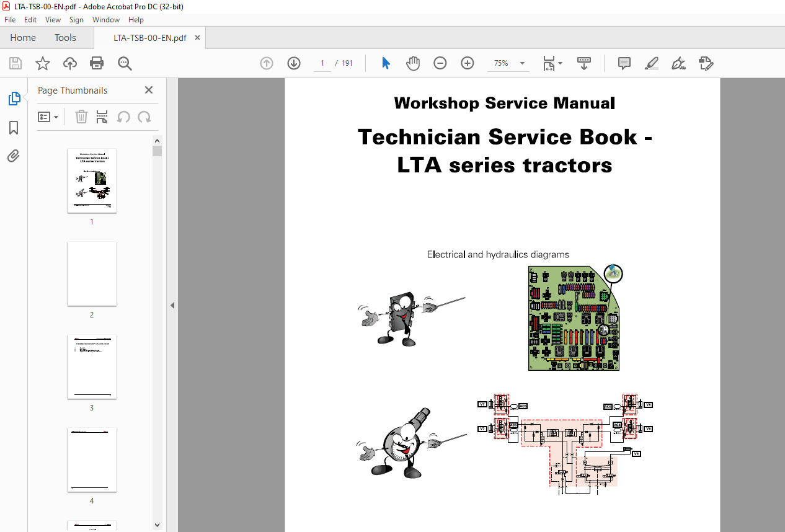
Task: Zoom out with the minus icon
Action: click(440, 63)
